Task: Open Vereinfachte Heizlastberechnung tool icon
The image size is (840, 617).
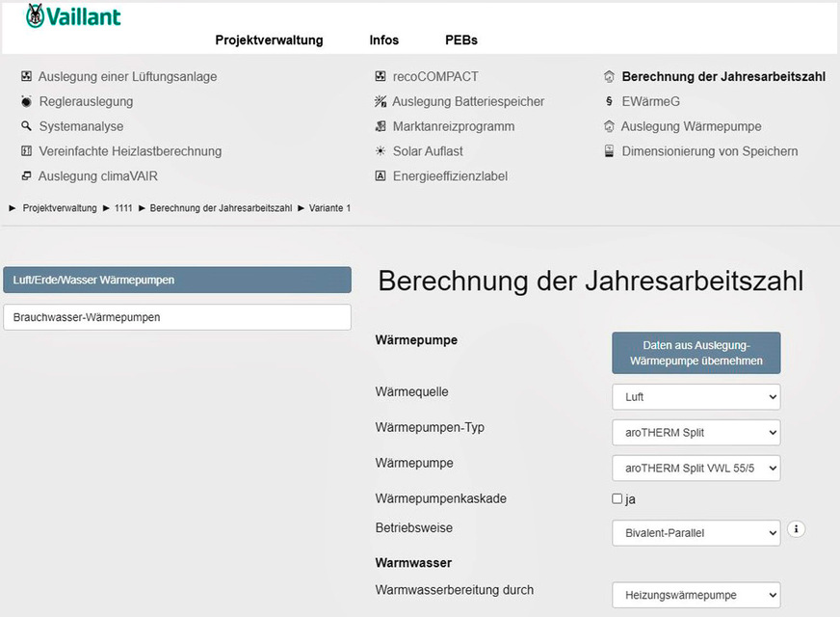Action: coord(26,151)
